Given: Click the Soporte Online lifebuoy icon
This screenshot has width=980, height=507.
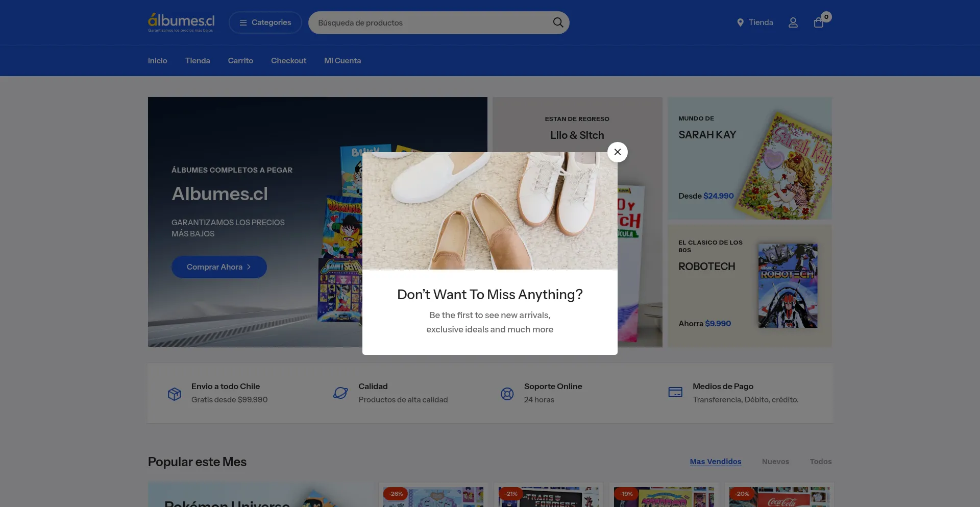Looking at the screenshot, I should pyautogui.click(x=507, y=394).
